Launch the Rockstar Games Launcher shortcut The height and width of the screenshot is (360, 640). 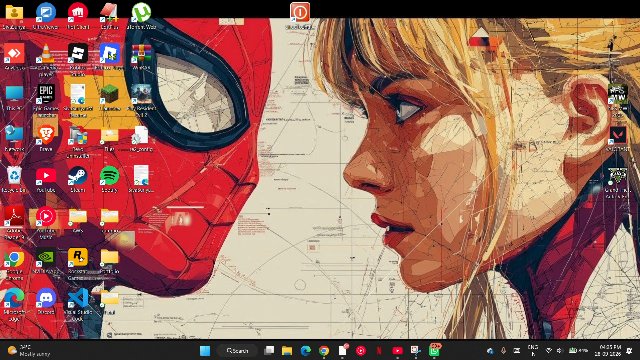[x=78, y=258]
